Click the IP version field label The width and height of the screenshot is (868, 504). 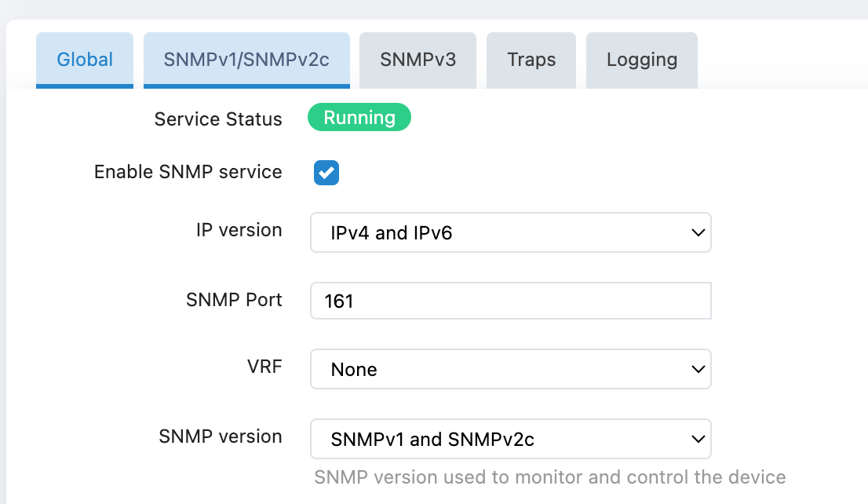pyautogui.click(x=239, y=230)
